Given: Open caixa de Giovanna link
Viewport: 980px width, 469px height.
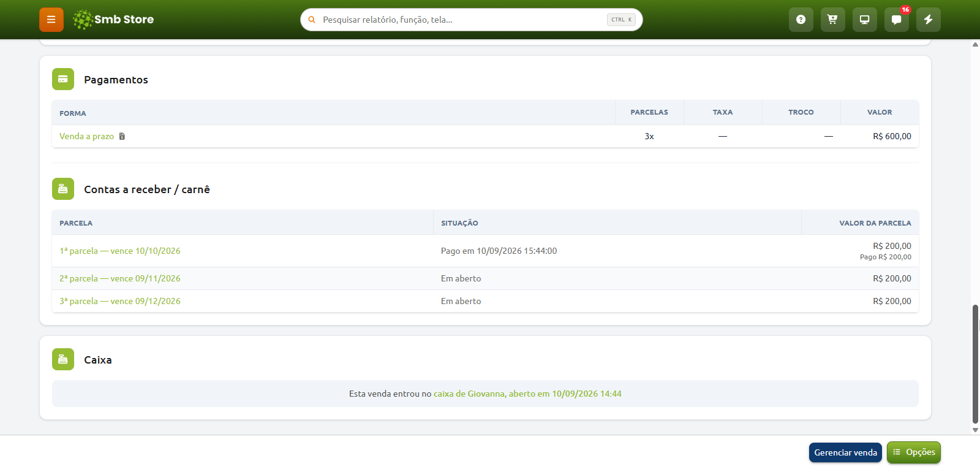Looking at the screenshot, I should coord(527,394).
